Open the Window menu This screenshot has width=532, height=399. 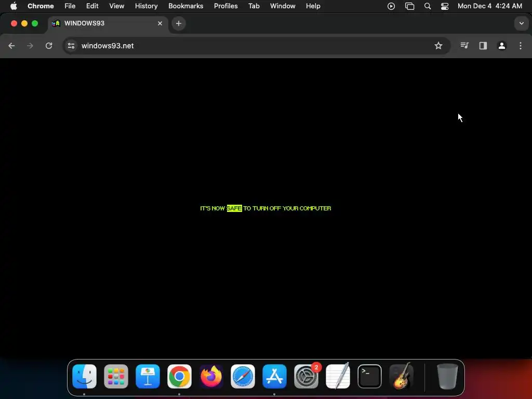pos(283,6)
